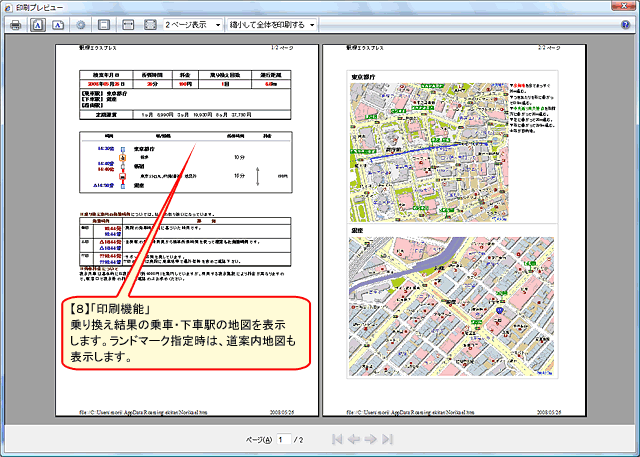640x457 pixels.
Task: Open help via the blue question icon
Action: pyautogui.click(x=625, y=24)
